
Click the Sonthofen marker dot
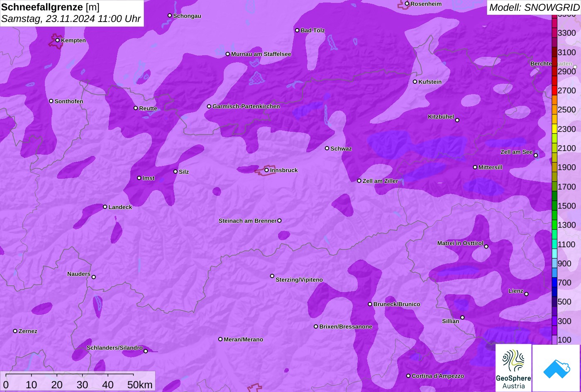51,101
